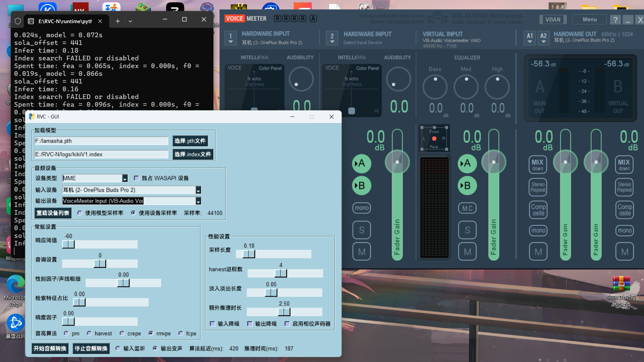Open a new terminal tab with plus

(117, 21)
